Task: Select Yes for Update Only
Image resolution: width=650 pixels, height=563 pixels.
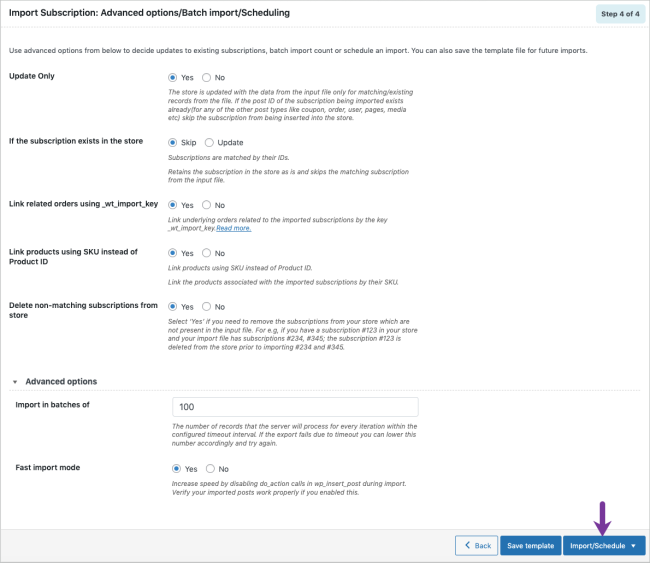Action: [x=172, y=78]
